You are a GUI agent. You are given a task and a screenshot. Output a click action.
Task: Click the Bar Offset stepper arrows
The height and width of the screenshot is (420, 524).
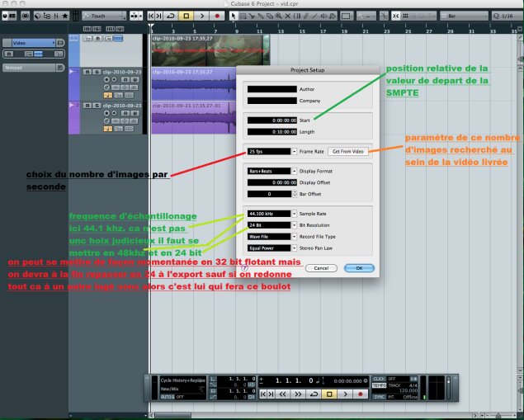295,194
